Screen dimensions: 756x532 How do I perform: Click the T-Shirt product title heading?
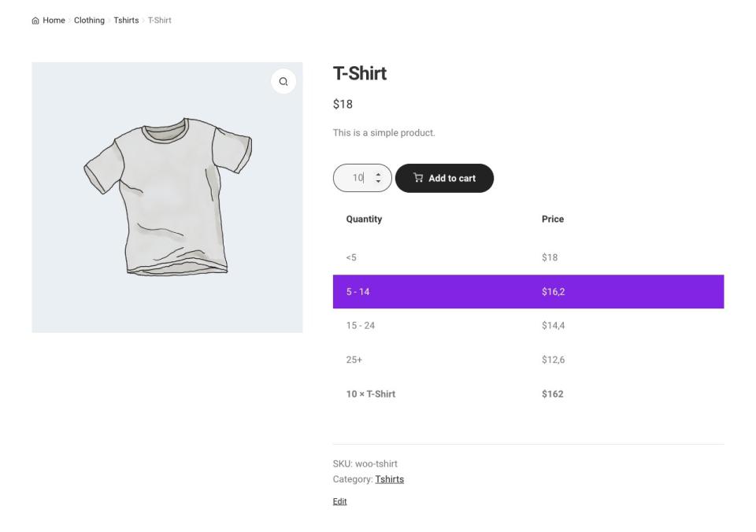click(x=360, y=74)
